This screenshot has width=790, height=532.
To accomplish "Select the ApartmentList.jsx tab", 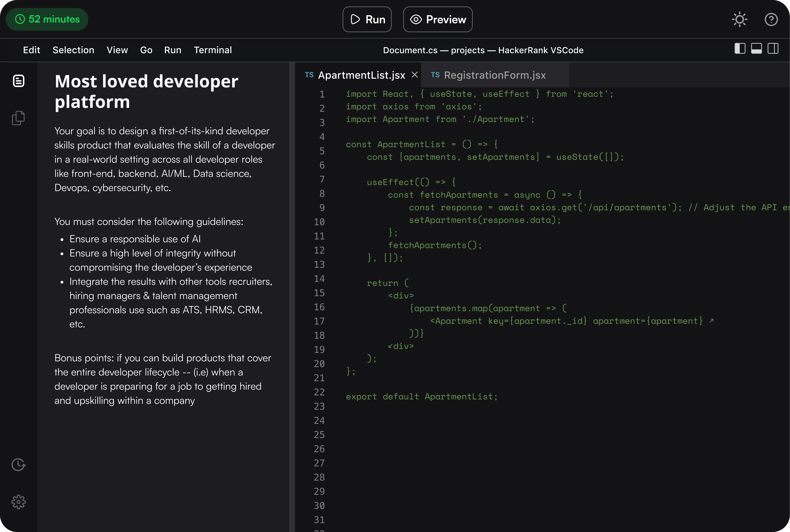I will tap(361, 75).
